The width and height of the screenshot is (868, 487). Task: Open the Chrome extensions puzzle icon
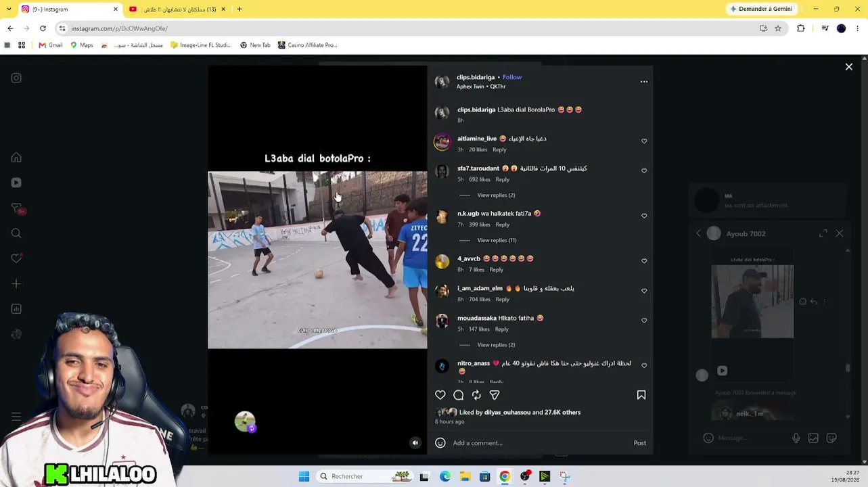(x=801, y=28)
